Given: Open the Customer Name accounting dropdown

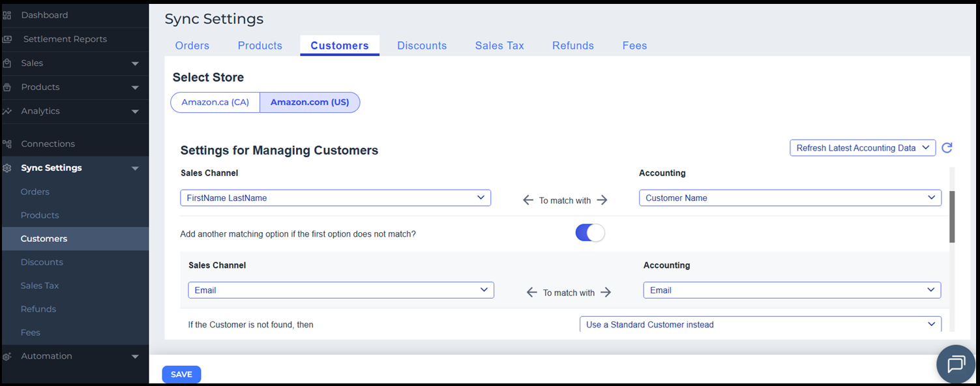Looking at the screenshot, I should click(790, 198).
